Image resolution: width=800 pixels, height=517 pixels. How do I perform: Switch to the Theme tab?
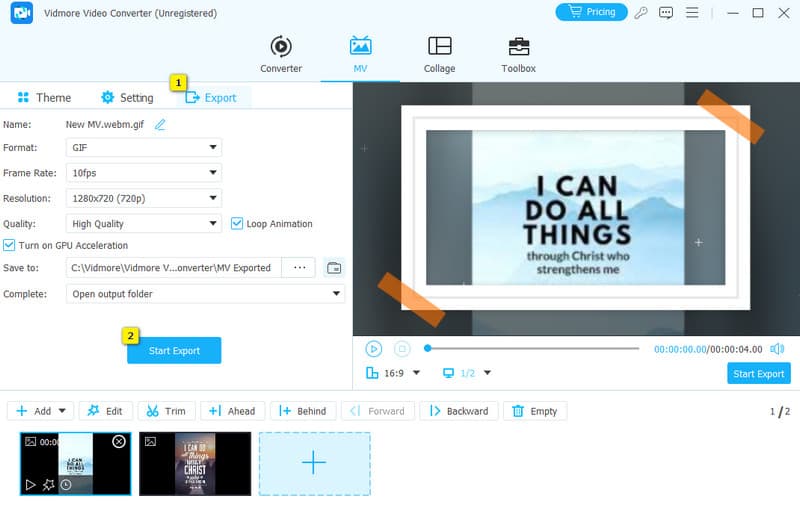[44, 98]
